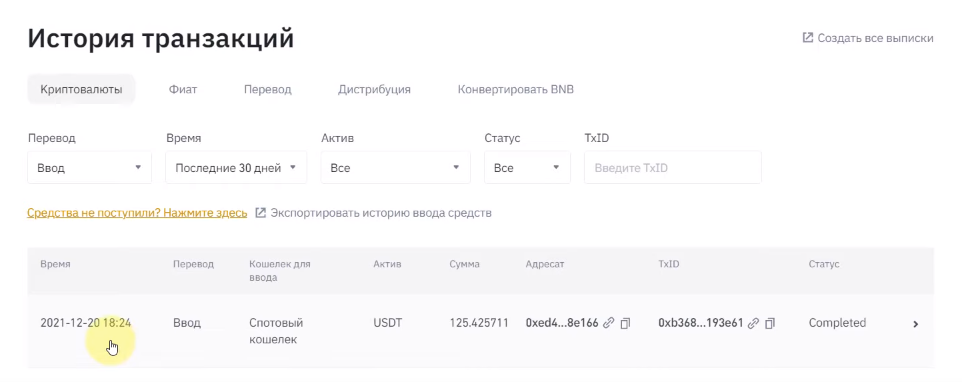Click Создать все выписки link
This screenshot has height=382, width=962.
coord(875,38)
